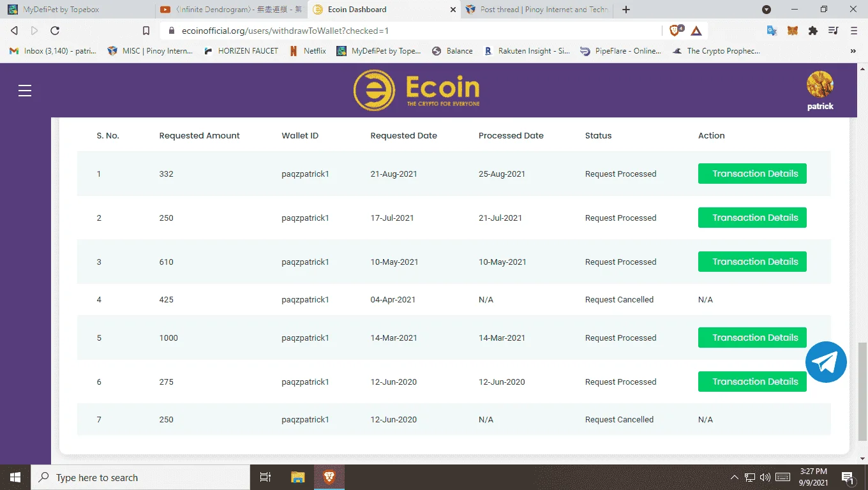View Transaction Details for the 332 request
This screenshot has height=490, width=868.
coord(752,174)
